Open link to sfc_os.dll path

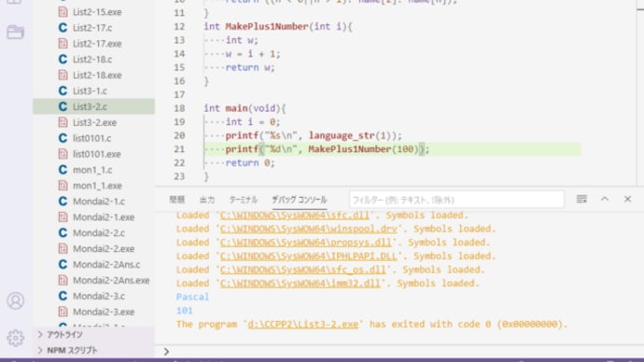[303, 270]
